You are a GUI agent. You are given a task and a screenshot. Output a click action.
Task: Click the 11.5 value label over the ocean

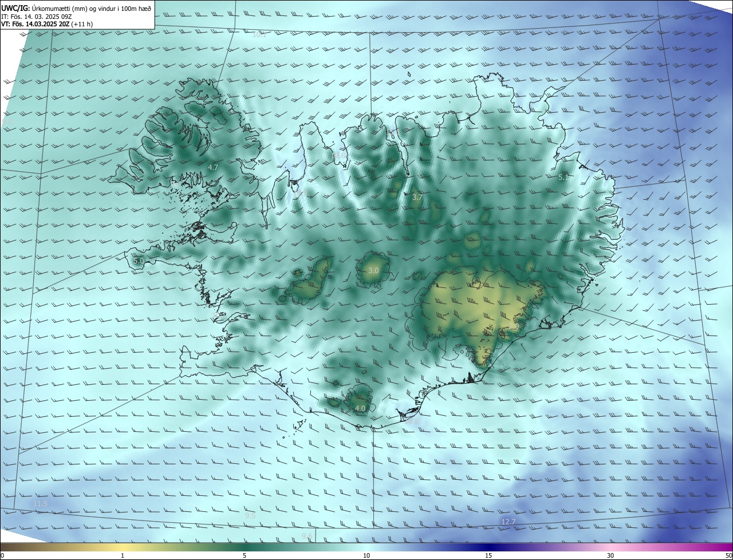tap(40, 503)
